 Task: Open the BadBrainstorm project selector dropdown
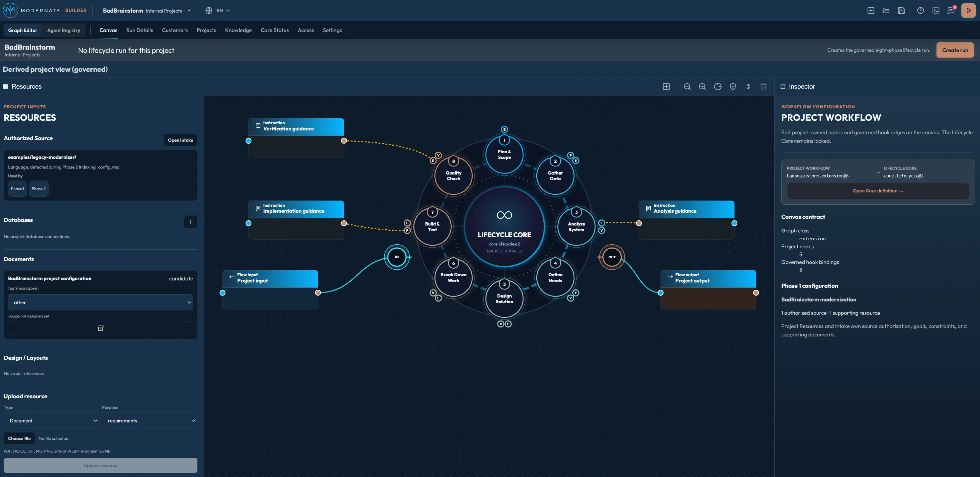point(147,10)
